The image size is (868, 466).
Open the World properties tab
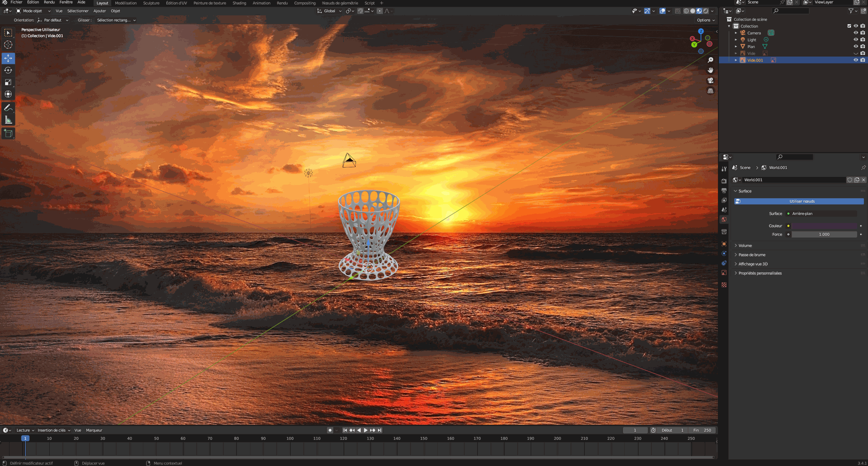(724, 219)
